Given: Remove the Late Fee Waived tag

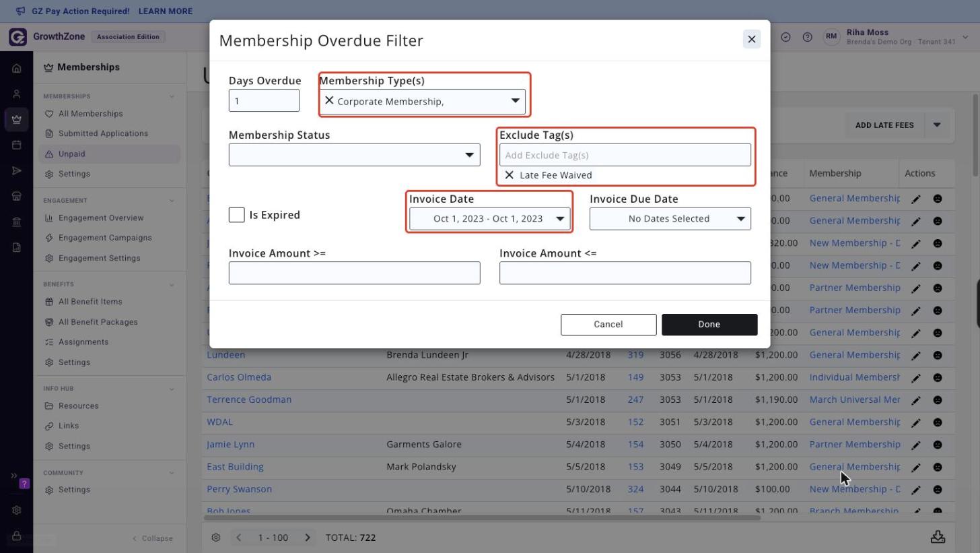Looking at the screenshot, I should pyautogui.click(x=510, y=175).
